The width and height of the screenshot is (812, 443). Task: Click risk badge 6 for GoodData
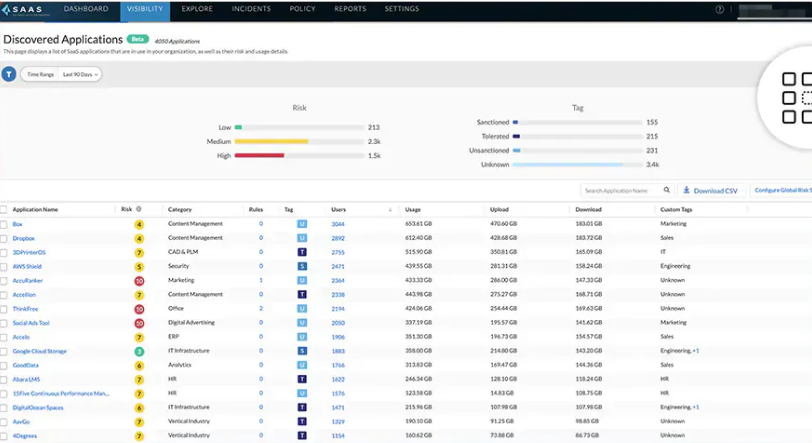coord(139,366)
